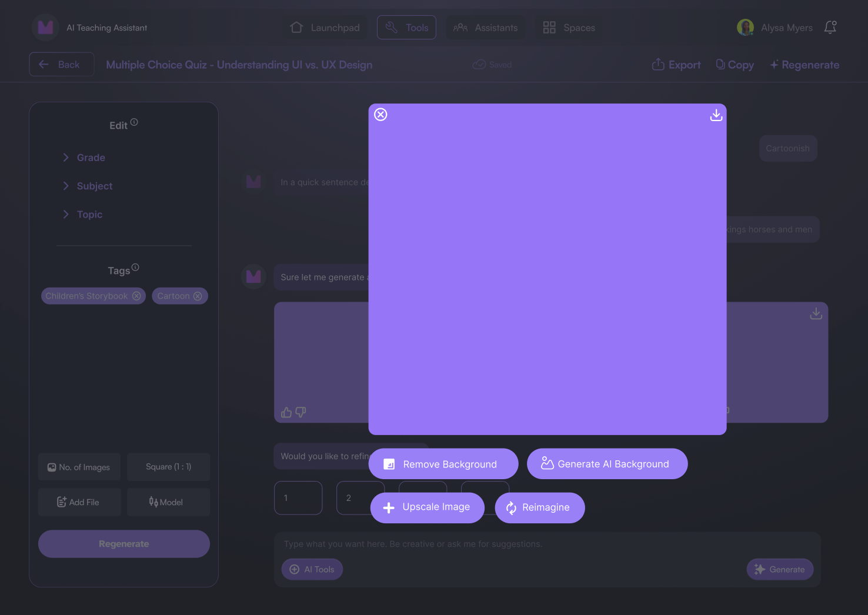The height and width of the screenshot is (615, 868).
Task: Open the Launchpad tab
Action: (325, 28)
